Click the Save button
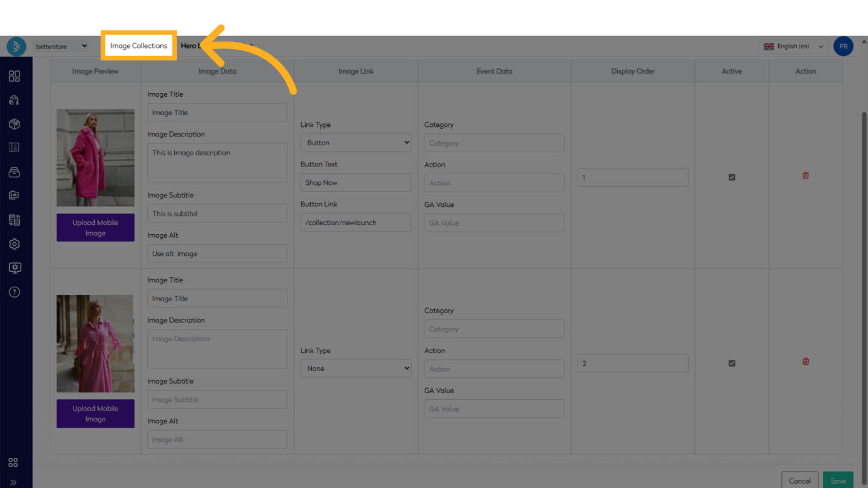Image resolution: width=868 pixels, height=488 pixels. point(838,480)
